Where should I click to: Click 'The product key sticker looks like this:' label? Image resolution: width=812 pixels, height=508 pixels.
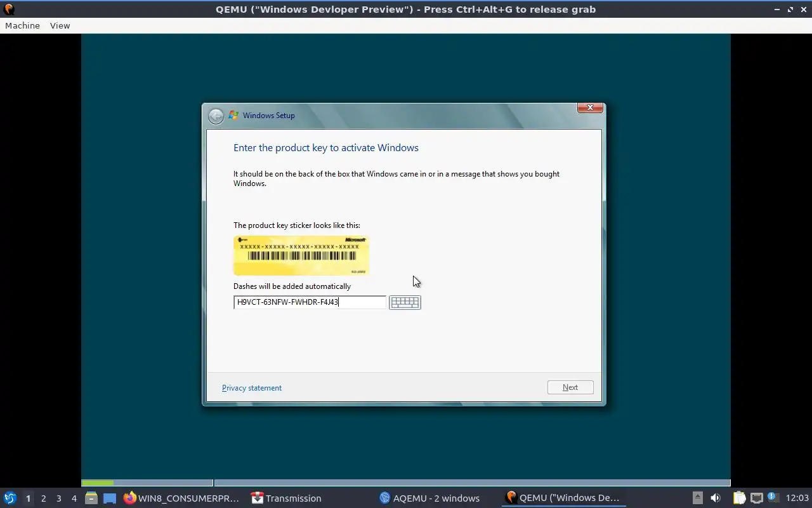point(297,225)
